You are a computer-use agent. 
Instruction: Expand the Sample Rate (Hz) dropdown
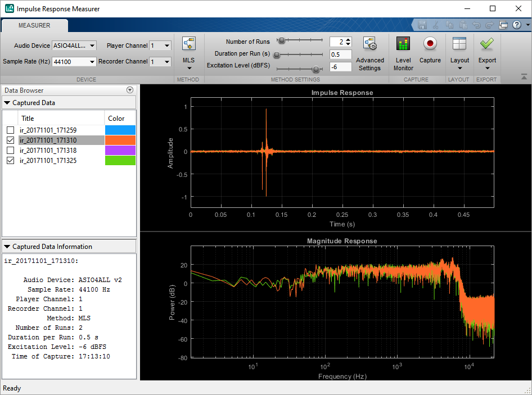tap(74, 62)
